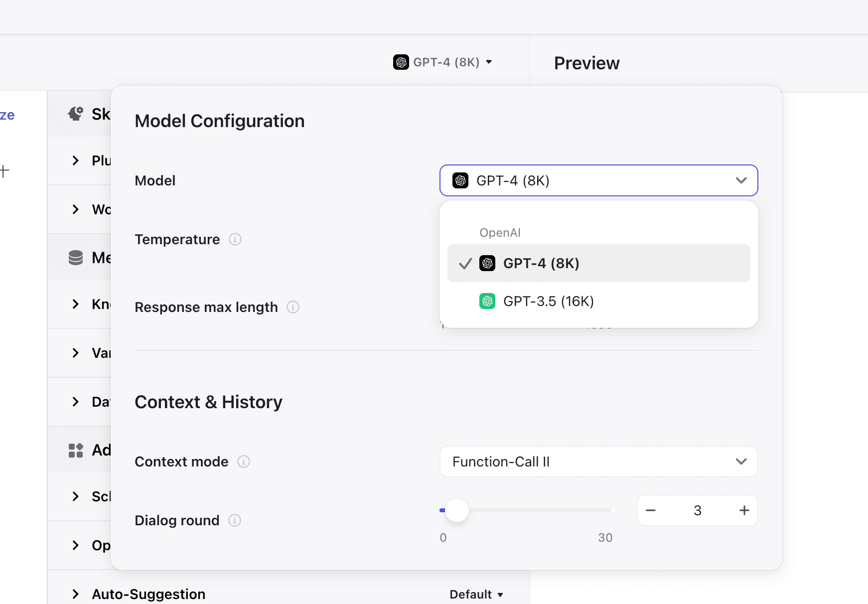The height and width of the screenshot is (604, 868).
Task: Expand the Var... section chevron
Action: (x=75, y=353)
